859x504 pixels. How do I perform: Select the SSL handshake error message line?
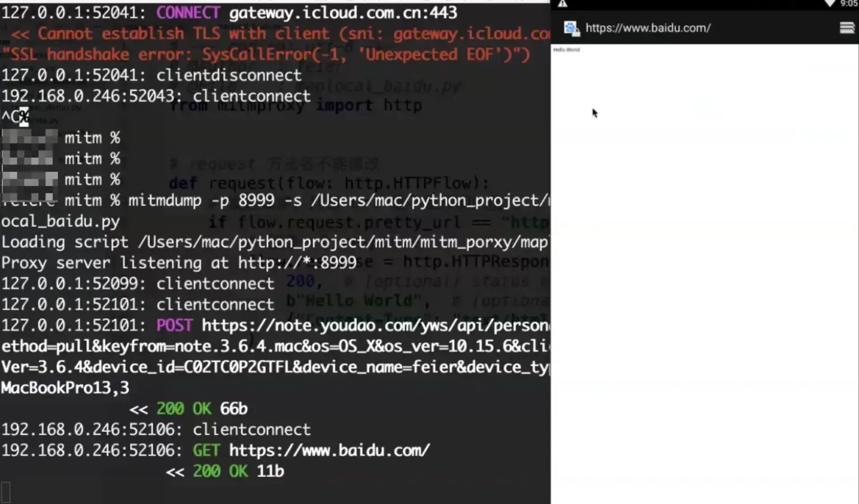263,54
